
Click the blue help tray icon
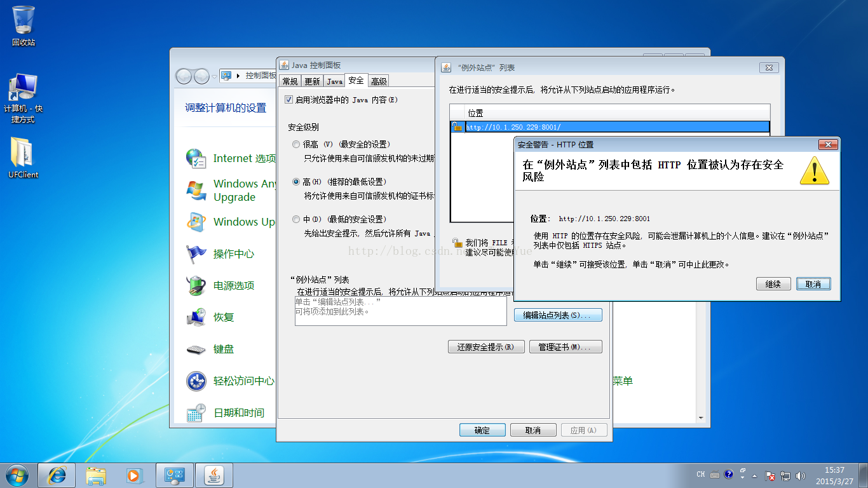click(x=729, y=474)
